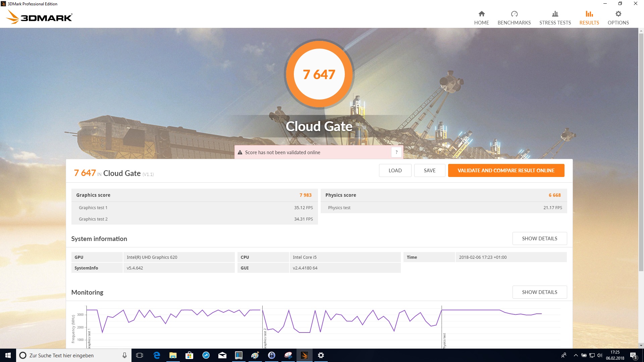
Task: Go to the Home page
Action: [x=481, y=18]
